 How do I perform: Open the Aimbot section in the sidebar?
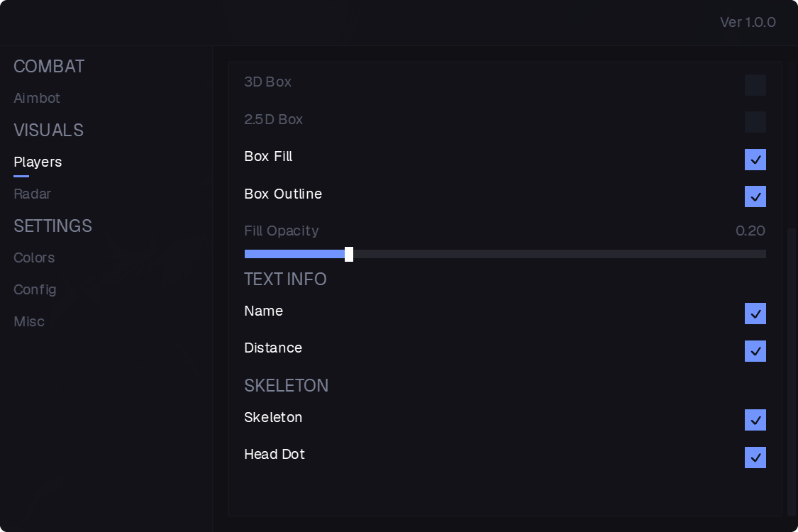[x=37, y=99]
